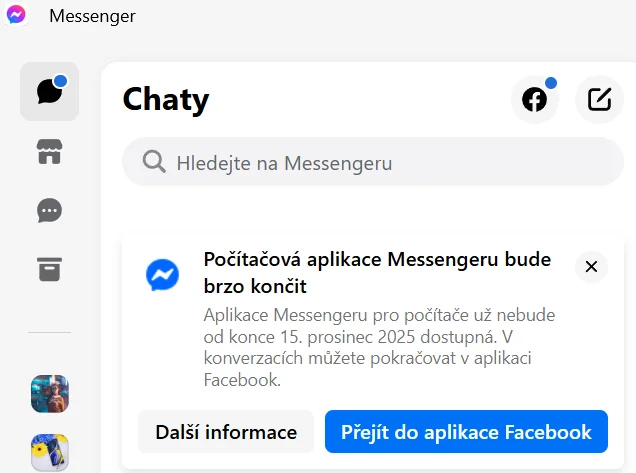Start a new message with compose icon
The width and height of the screenshot is (636, 473).
[x=599, y=99]
